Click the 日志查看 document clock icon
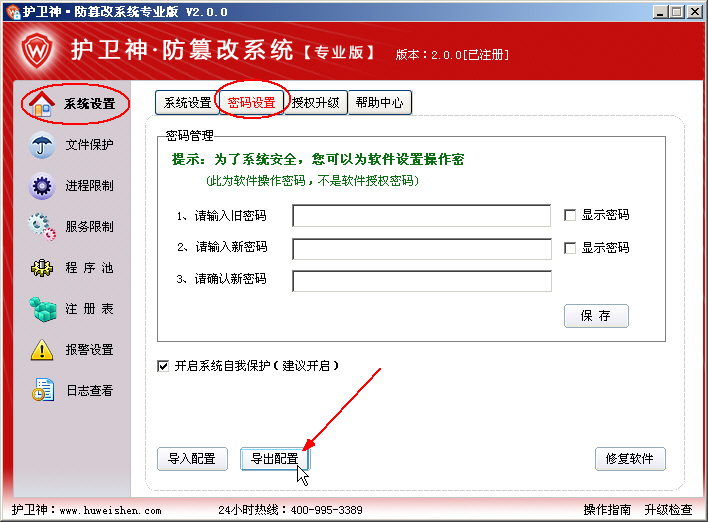The image size is (708, 522). 43,390
